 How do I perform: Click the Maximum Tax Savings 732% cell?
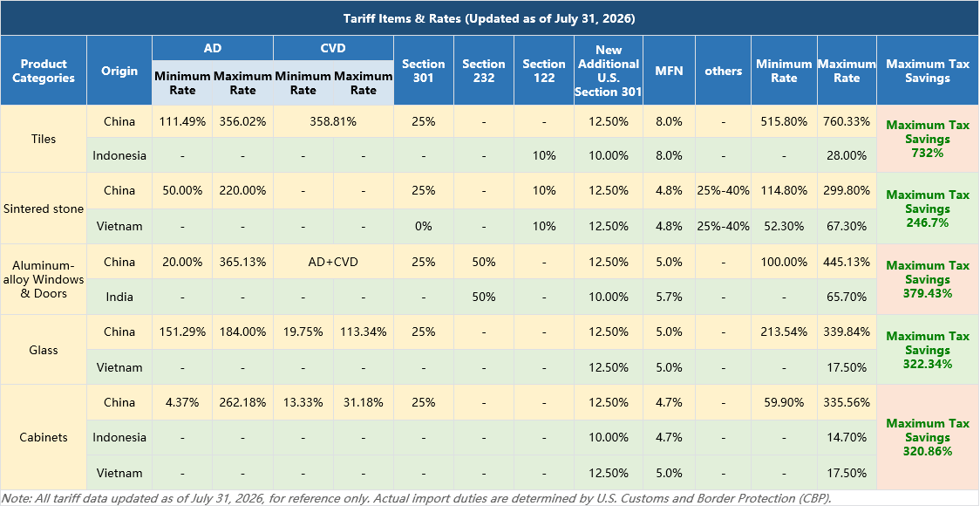point(929,139)
